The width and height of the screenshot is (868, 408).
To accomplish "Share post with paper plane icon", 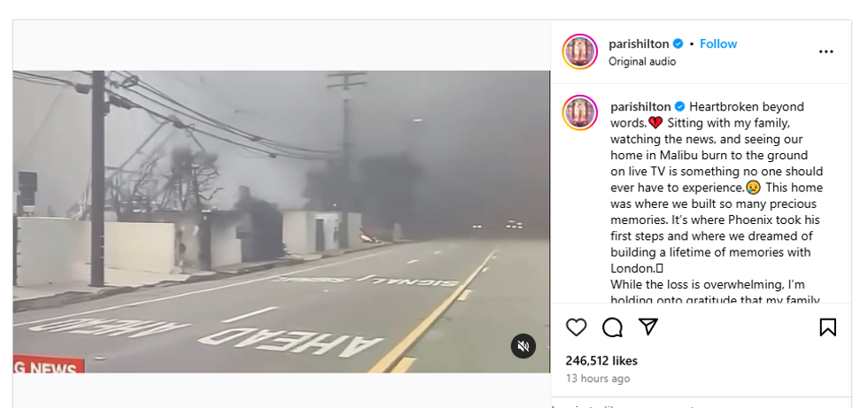I will coord(647,327).
